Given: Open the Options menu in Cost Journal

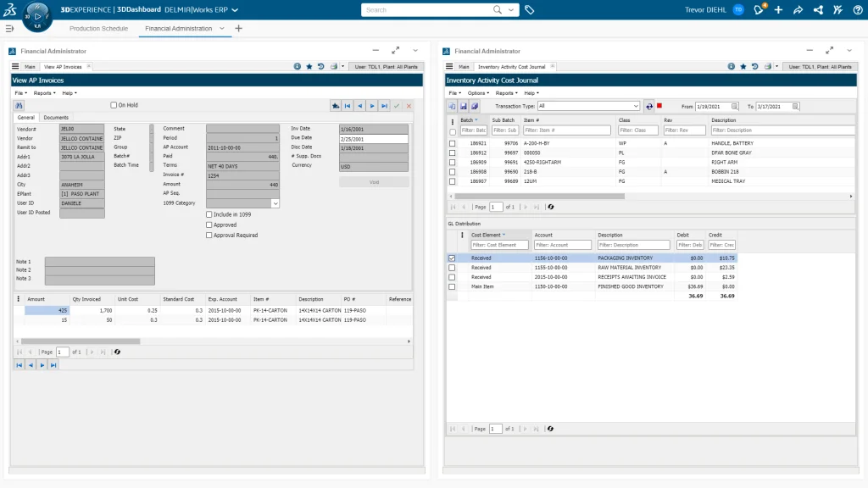Looking at the screenshot, I should 477,93.
